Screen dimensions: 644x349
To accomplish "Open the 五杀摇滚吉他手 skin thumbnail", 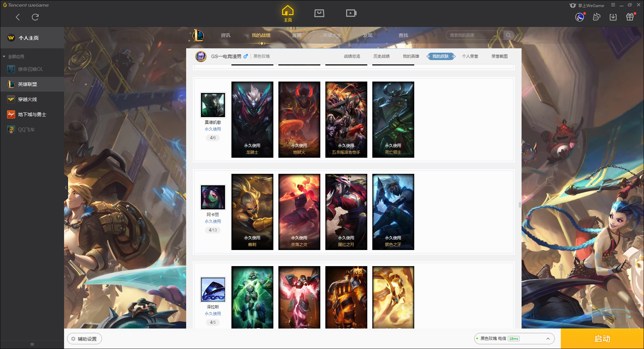I will 346,119.
